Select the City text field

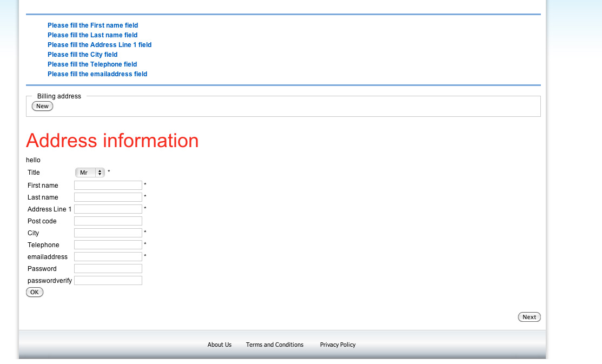(x=108, y=233)
